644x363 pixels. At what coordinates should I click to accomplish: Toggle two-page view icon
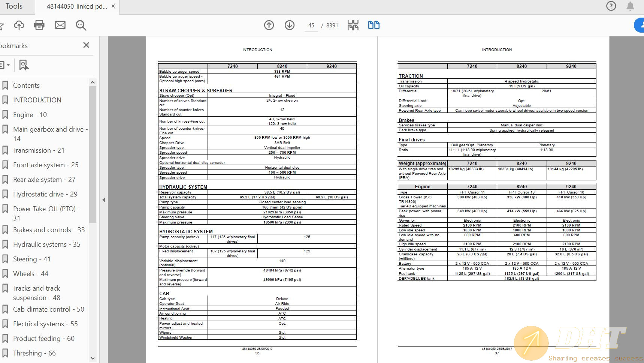374,25
